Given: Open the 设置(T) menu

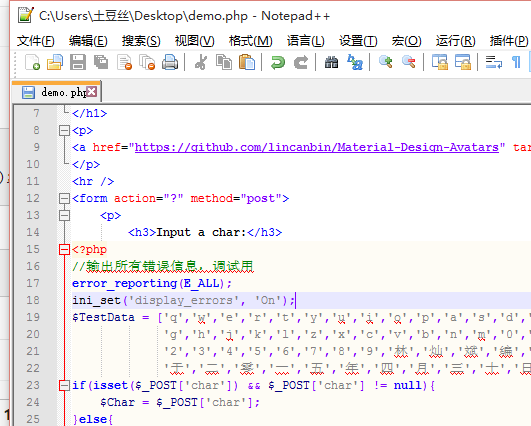Looking at the screenshot, I should pyautogui.click(x=358, y=41).
